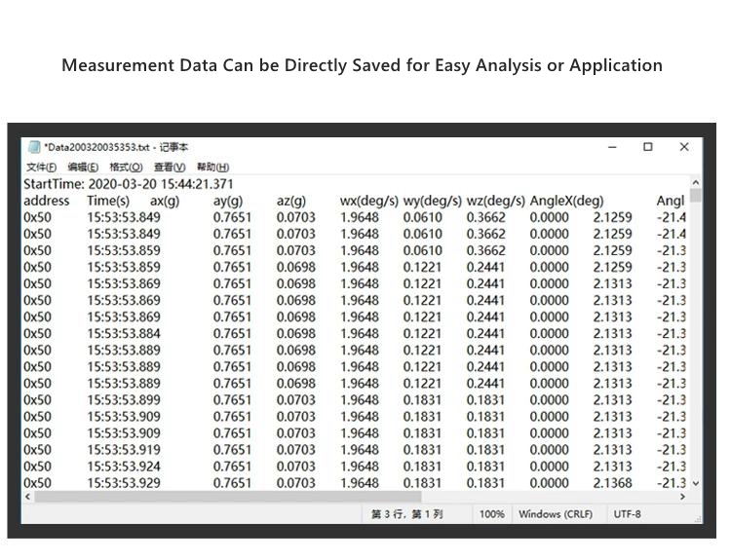Screen dimensions: 731x560
Task: Click the Windows (CRLF) status bar field
Action: tap(558, 514)
